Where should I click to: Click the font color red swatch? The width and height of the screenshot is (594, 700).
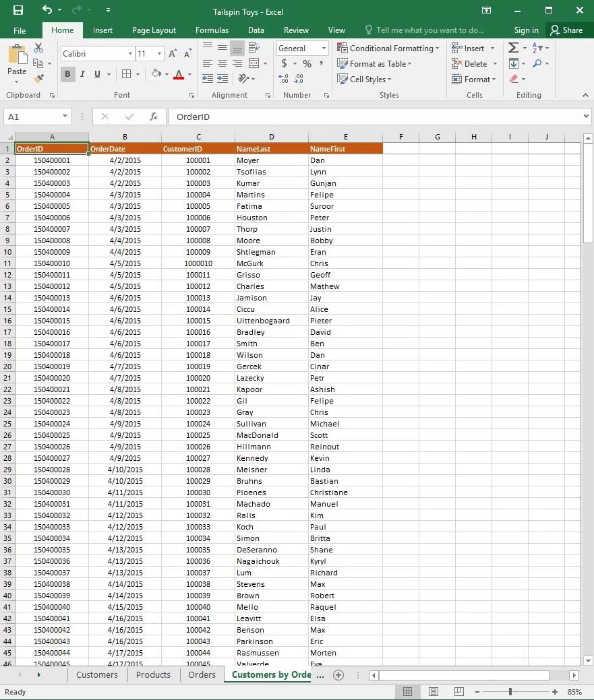pyautogui.click(x=179, y=75)
